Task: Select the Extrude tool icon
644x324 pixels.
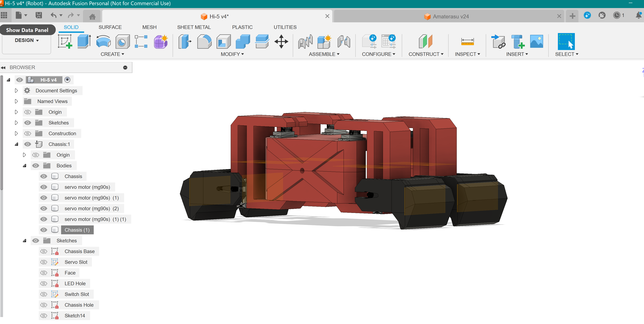Action: [x=84, y=41]
